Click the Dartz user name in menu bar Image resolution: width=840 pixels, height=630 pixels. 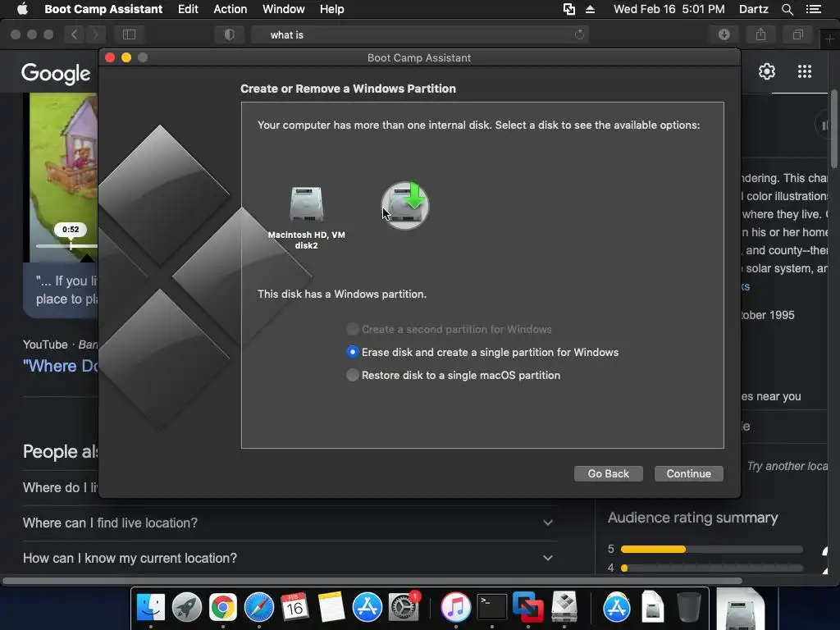click(x=753, y=9)
